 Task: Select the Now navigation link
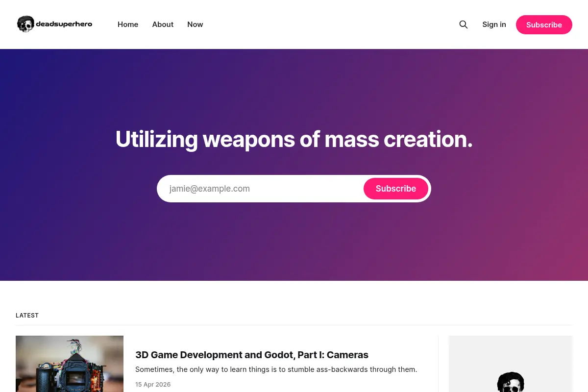coord(195,24)
